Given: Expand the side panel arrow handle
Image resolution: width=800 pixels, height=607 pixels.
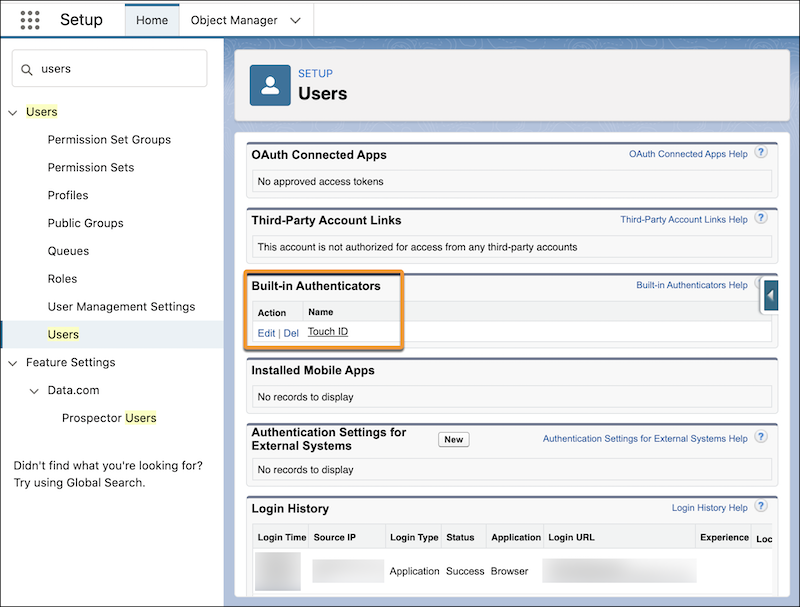Looking at the screenshot, I should [770, 295].
